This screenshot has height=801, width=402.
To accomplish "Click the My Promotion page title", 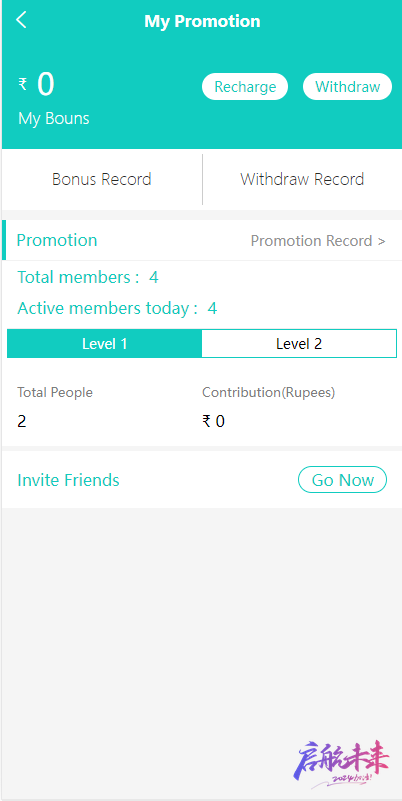I will point(202,21).
